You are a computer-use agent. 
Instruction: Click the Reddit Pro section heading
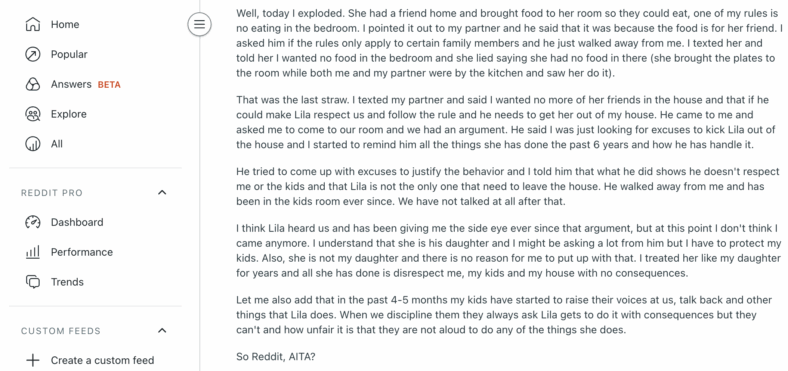coord(52,193)
